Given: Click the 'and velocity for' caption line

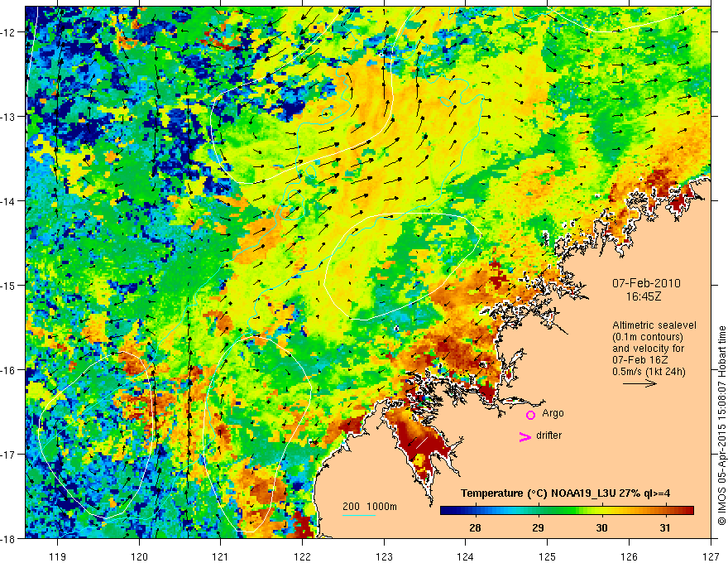Looking at the screenshot, I should pos(648,349).
